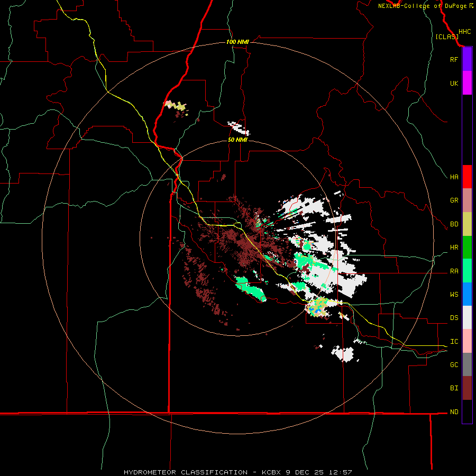Select the olive-yellow BD legend swatch

(467, 224)
